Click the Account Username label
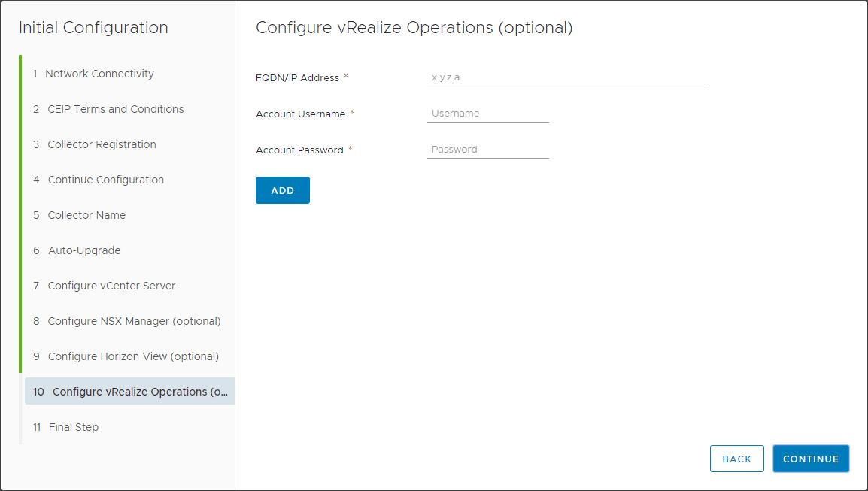Screen dimensions: 868x491 click(300, 114)
